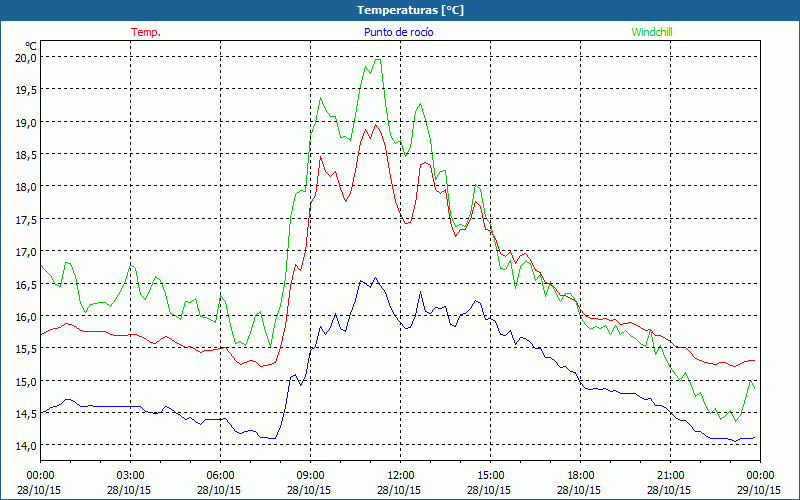Click the 17,0 y-axis value
Screen dimensions: 800x500
pos(26,252)
